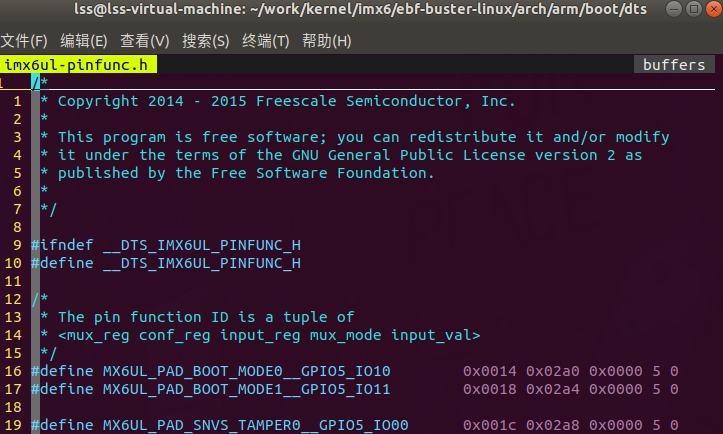Open the 帮助(H) menu
Image resolution: width=723 pixels, height=434 pixels.
pyautogui.click(x=326, y=41)
